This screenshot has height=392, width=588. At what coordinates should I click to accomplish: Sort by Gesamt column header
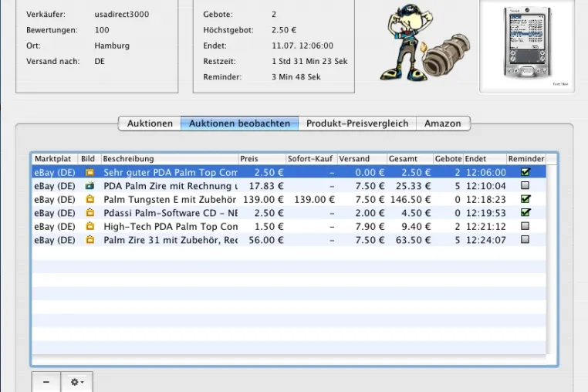pyautogui.click(x=411, y=159)
